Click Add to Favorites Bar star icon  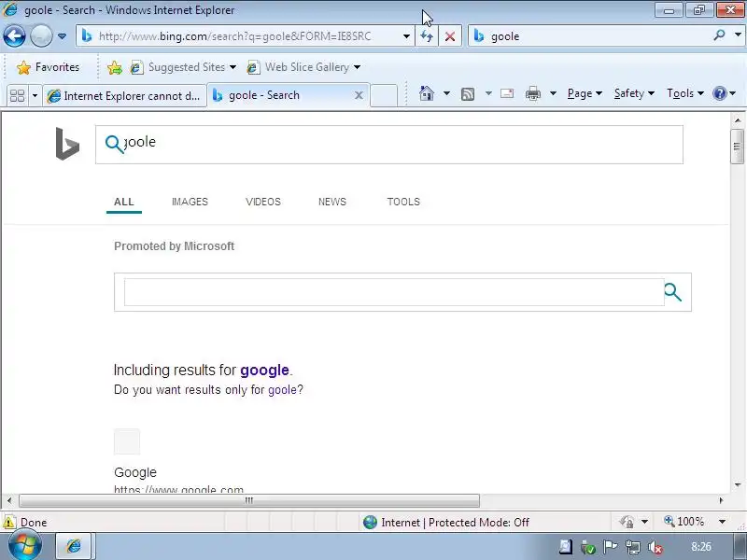tap(114, 67)
